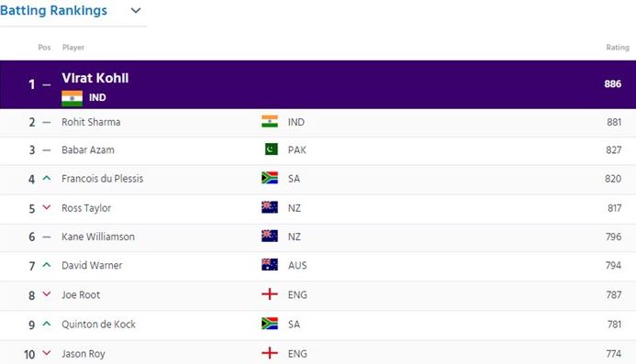Click South Africa flag beside du Plessis

270,178
